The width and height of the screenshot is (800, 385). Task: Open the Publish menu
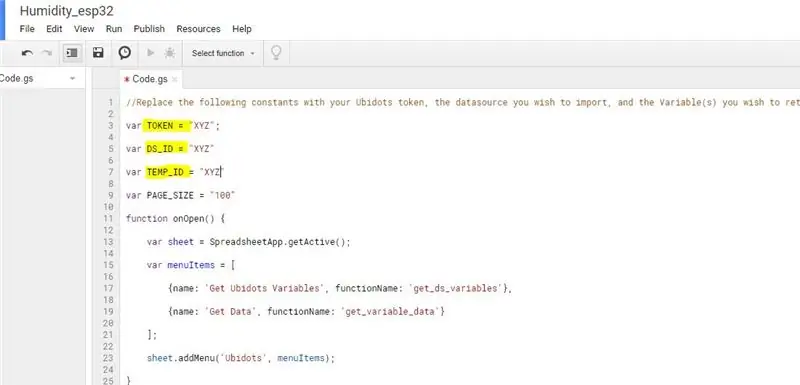[149, 29]
